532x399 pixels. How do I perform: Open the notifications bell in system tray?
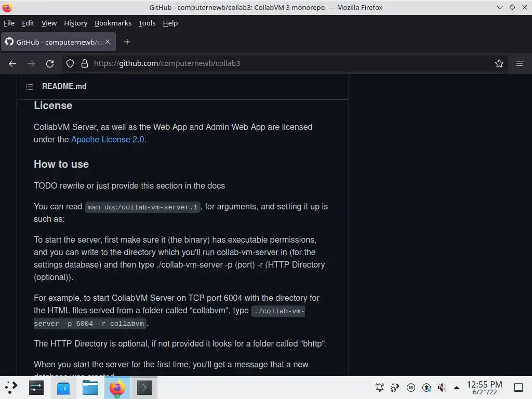pos(380,388)
